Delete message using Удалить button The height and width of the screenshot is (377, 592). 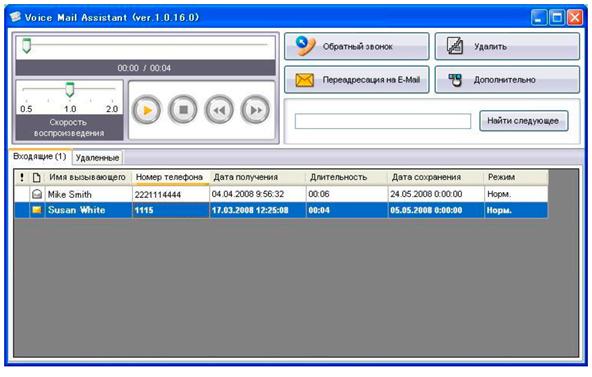[507, 46]
